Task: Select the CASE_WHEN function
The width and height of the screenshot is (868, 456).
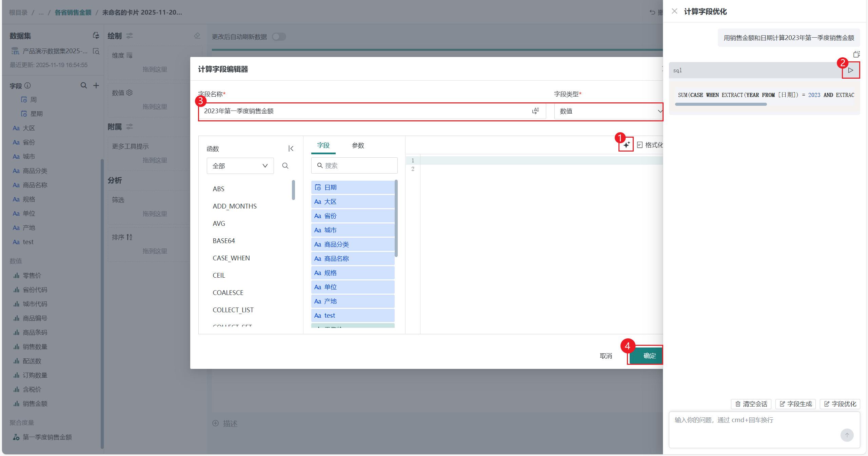Action: [x=231, y=258]
